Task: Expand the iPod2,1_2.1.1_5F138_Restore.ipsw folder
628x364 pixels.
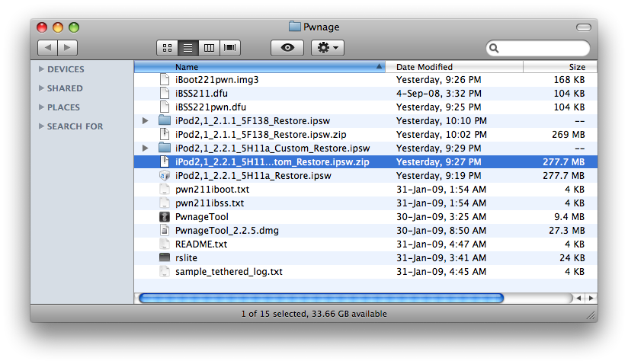Action: click(146, 120)
